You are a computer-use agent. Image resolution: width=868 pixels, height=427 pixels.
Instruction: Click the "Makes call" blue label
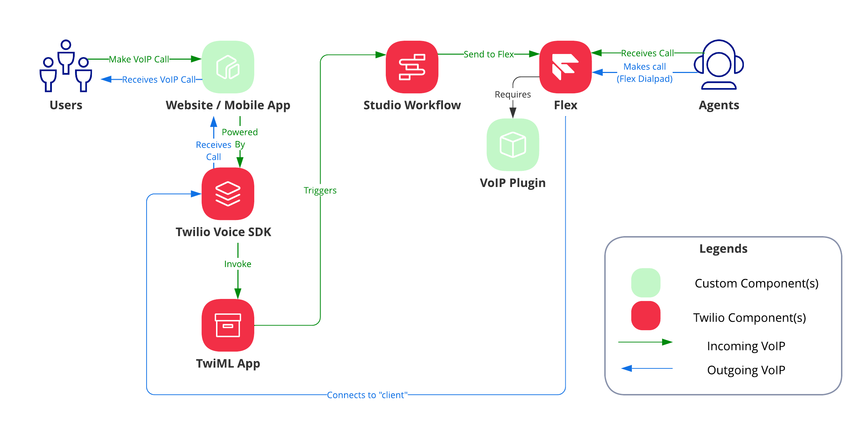point(645,67)
